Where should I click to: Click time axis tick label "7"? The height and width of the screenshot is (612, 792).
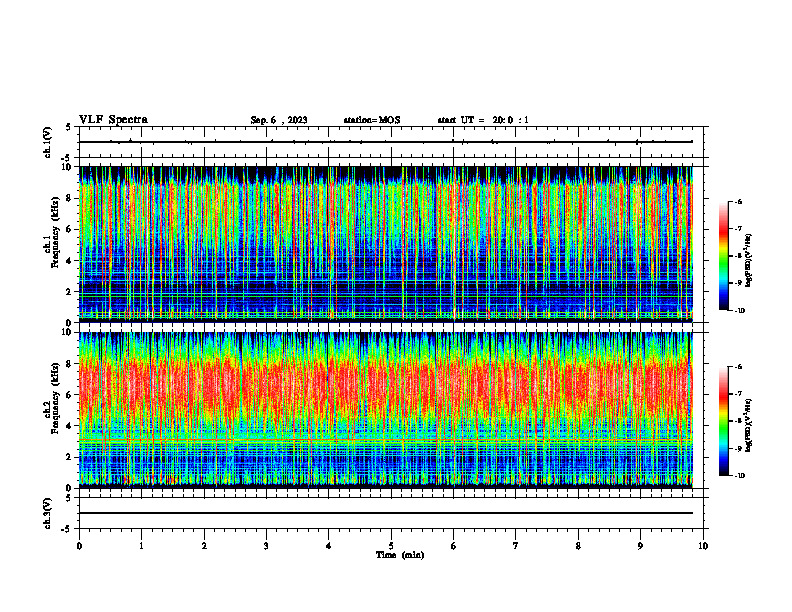click(516, 546)
